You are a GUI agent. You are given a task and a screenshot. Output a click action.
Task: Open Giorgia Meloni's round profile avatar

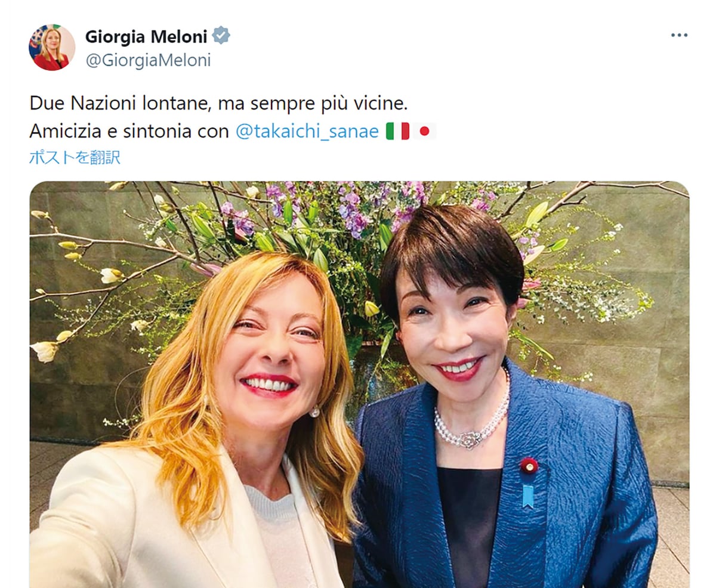(52, 48)
